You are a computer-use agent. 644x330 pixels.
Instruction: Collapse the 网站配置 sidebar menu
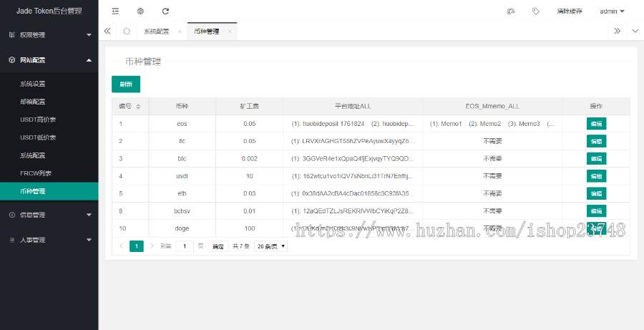(49, 60)
